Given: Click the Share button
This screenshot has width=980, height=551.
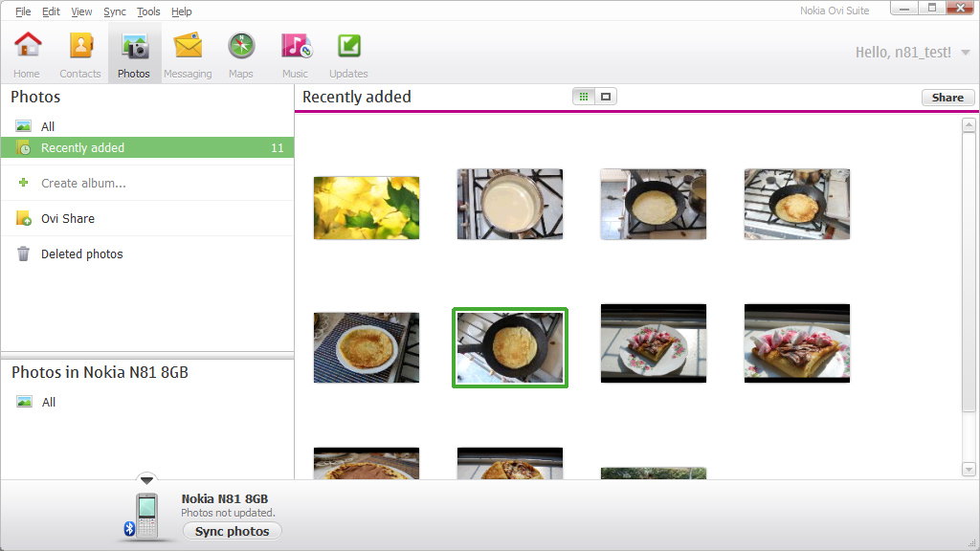Looking at the screenshot, I should click(947, 98).
